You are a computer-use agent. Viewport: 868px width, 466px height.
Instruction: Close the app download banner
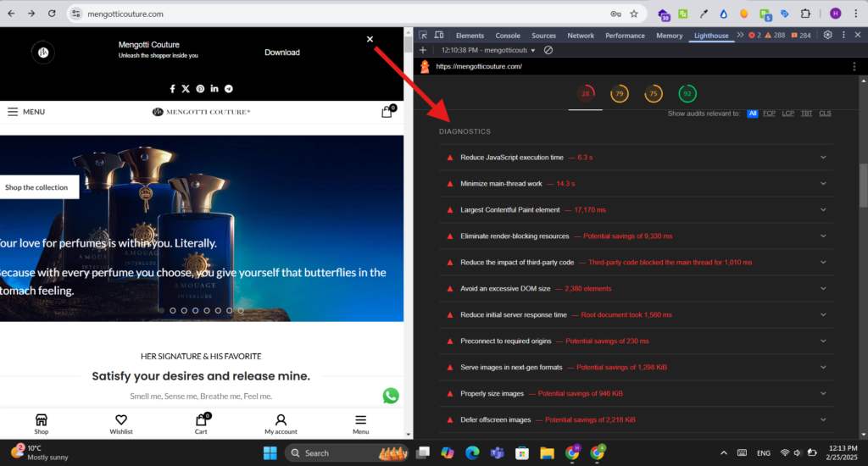tap(370, 39)
